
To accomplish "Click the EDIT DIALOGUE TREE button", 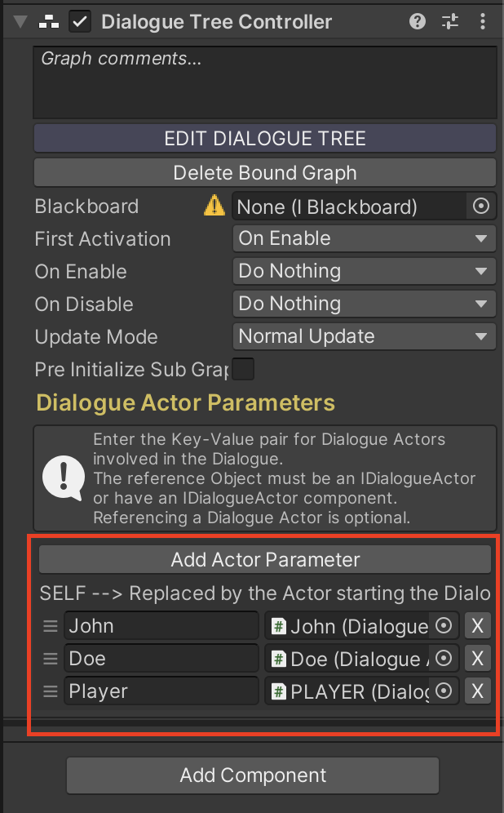I will [x=265, y=139].
